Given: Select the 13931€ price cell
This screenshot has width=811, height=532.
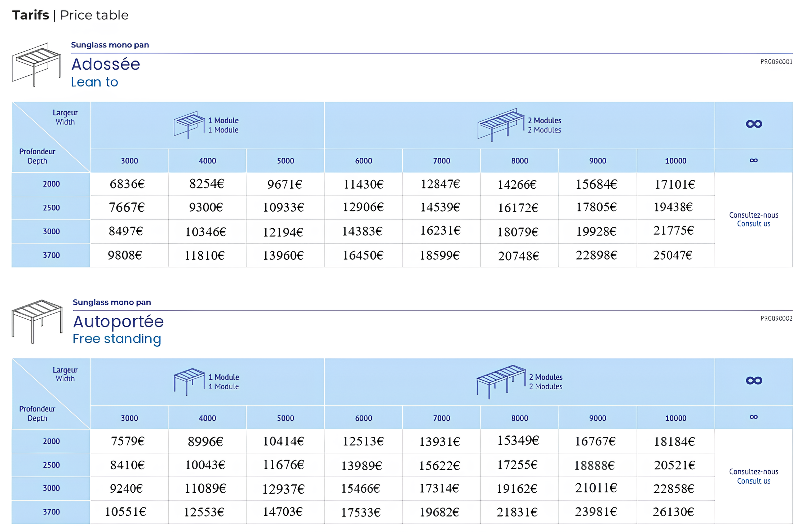Looking at the screenshot, I should pyautogui.click(x=441, y=441).
